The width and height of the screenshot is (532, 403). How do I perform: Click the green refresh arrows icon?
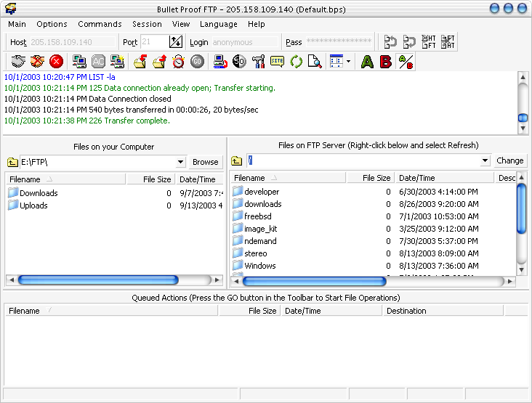click(x=297, y=62)
